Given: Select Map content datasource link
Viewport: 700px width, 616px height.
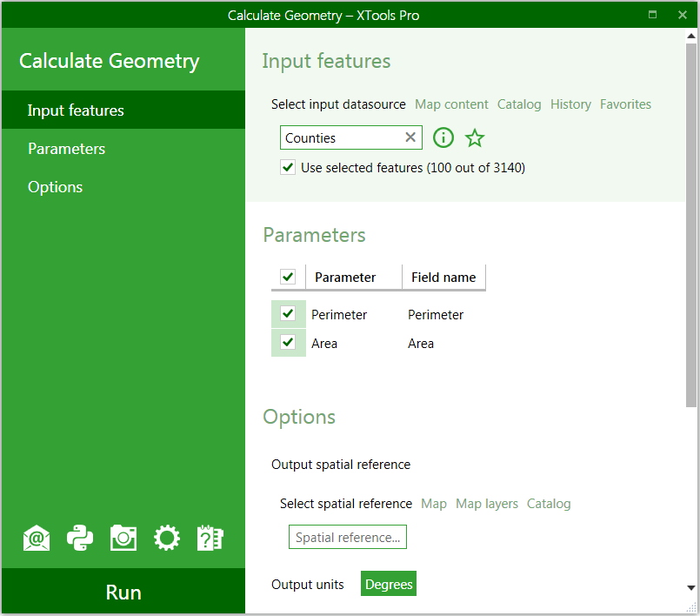Looking at the screenshot, I should (x=451, y=104).
